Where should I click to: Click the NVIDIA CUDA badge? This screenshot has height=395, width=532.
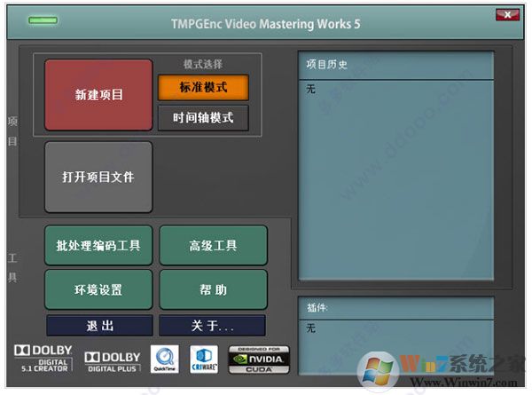[259, 359]
